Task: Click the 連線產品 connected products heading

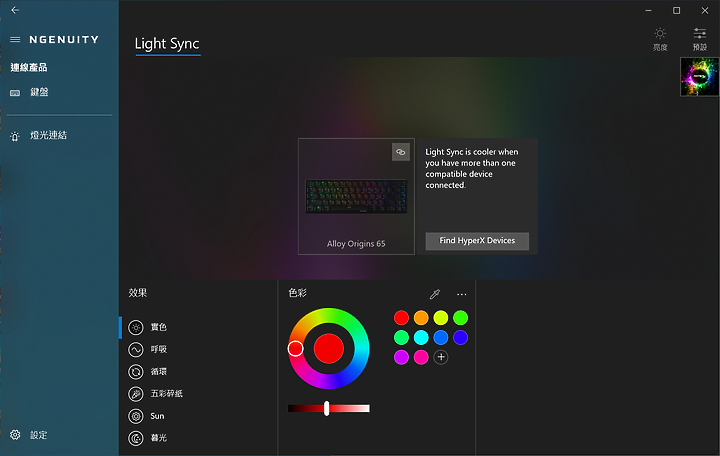Action: point(29,68)
